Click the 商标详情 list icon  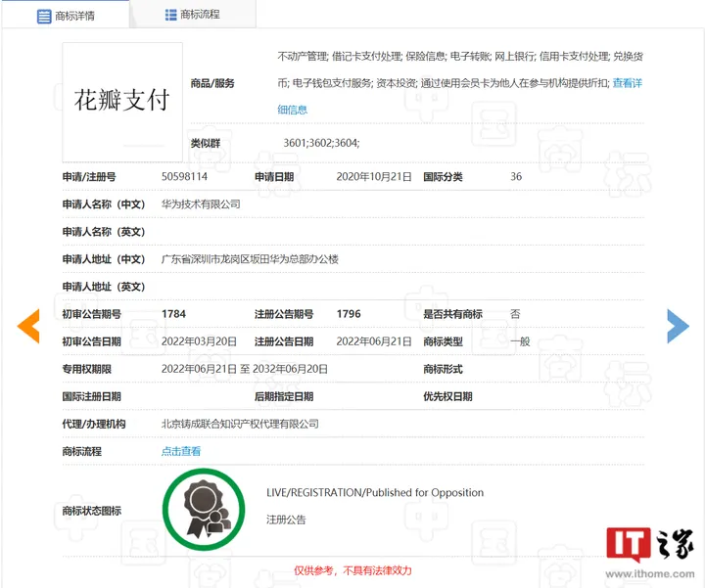point(44,17)
